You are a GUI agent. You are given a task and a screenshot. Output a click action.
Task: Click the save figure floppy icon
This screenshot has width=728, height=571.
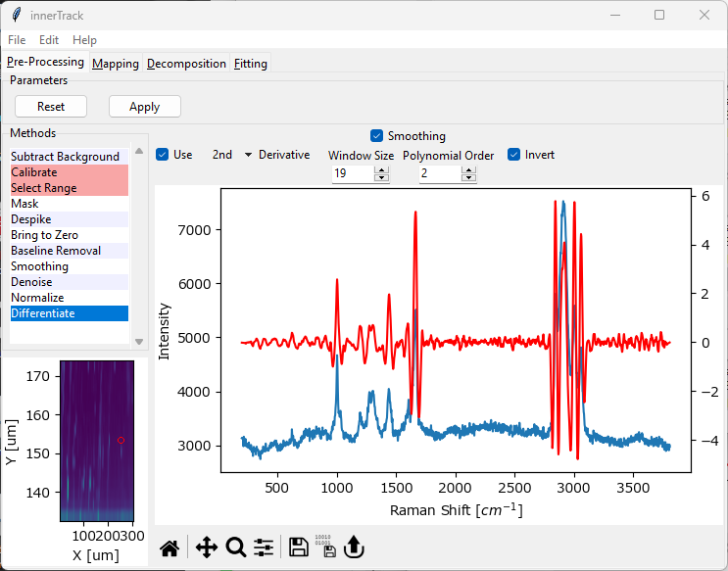coord(299,547)
